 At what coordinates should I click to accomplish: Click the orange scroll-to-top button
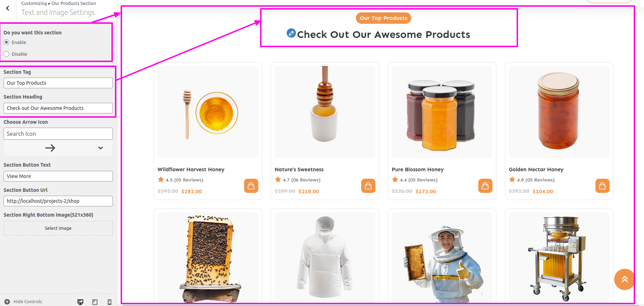pyautogui.click(x=624, y=279)
